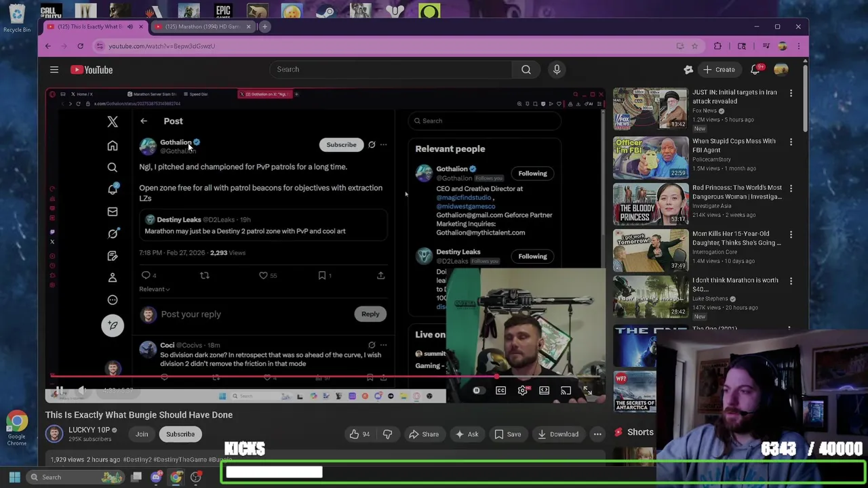
Task: Open options for Marathon worth $40 video
Action: point(791,281)
